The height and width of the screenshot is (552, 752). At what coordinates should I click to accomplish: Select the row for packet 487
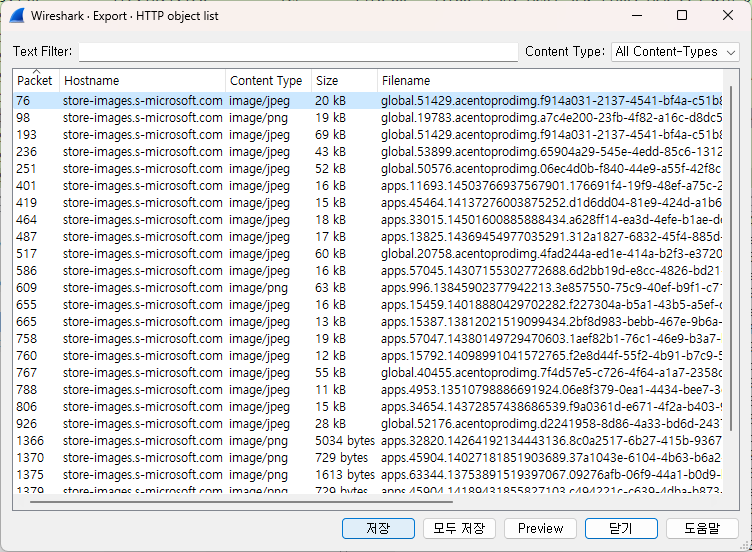pos(368,237)
